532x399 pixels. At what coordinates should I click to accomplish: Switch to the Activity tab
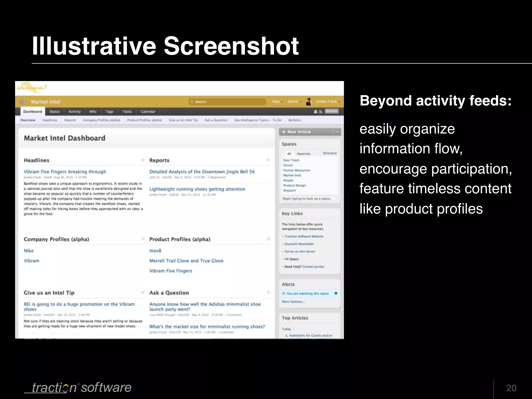pyautogui.click(x=75, y=111)
